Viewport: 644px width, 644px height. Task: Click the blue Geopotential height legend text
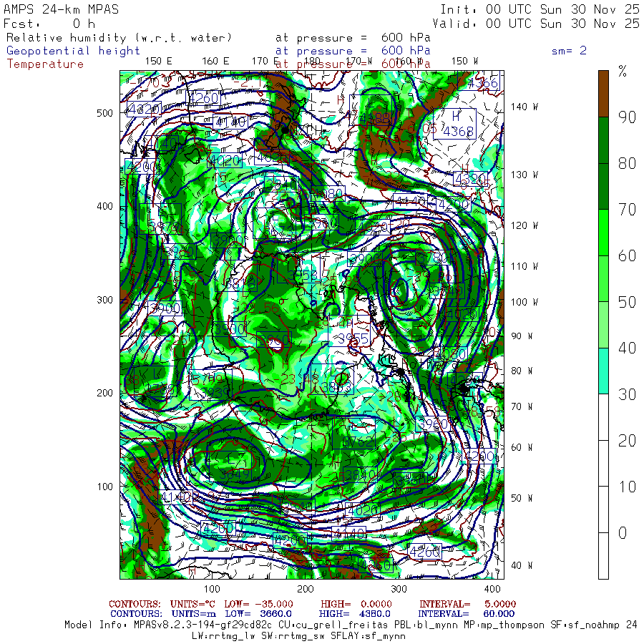(74, 51)
